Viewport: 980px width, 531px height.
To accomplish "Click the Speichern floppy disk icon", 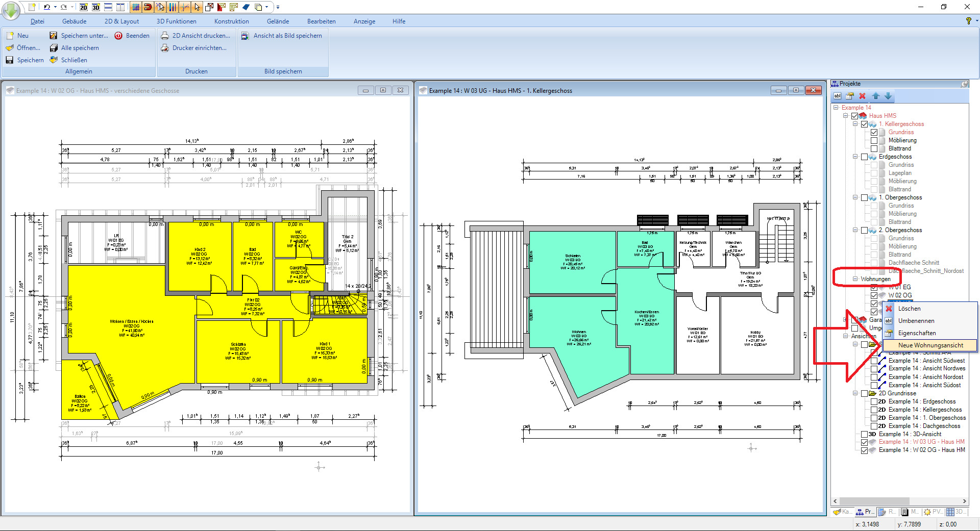I will (x=10, y=60).
